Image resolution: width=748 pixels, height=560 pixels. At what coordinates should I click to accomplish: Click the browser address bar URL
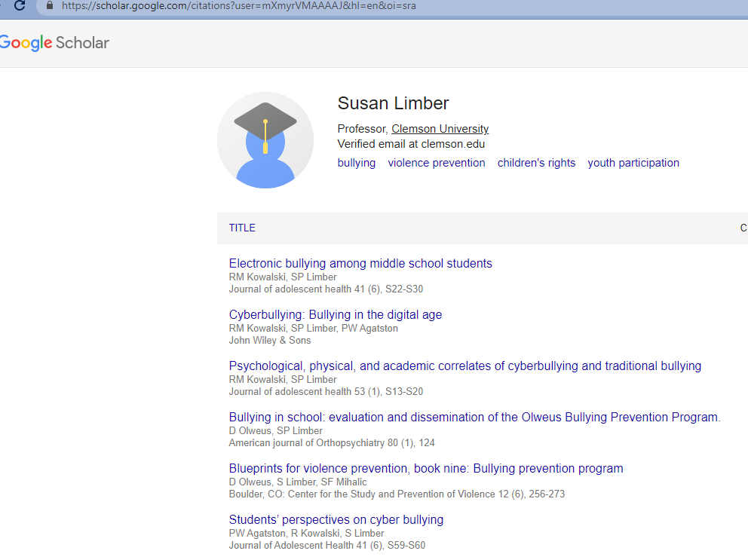click(238, 6)
